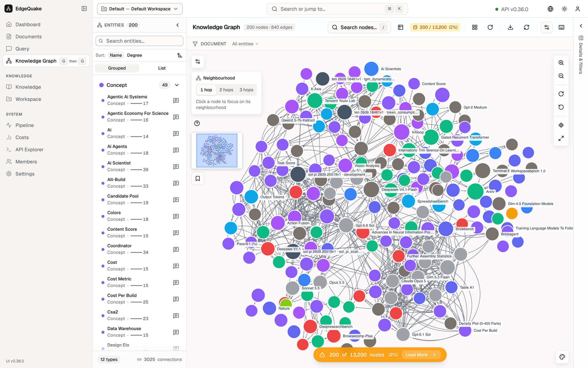Open the Default Workspace dropdown

pyautogui.click(x=140, y=9)
